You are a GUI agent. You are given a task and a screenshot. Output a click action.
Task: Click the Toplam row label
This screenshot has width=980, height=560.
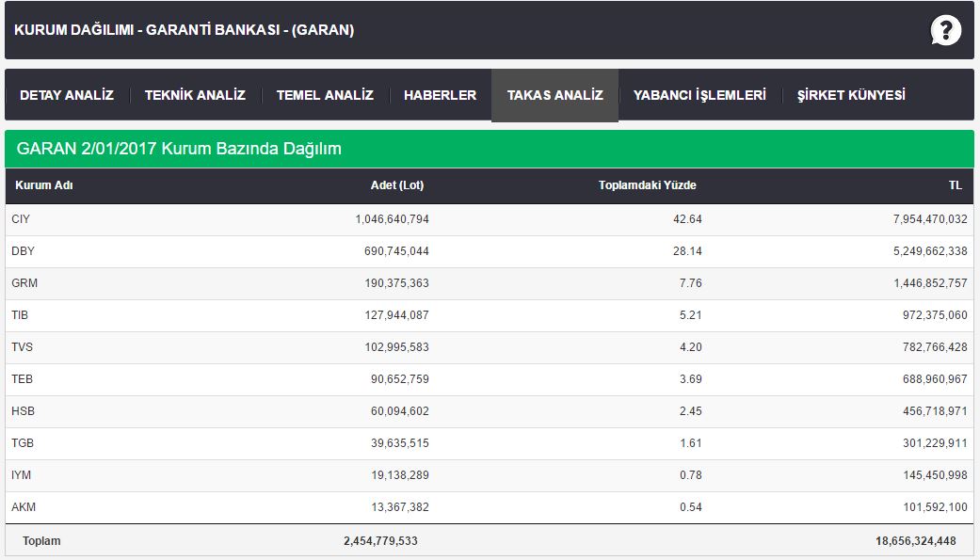[x=41, y=540]
